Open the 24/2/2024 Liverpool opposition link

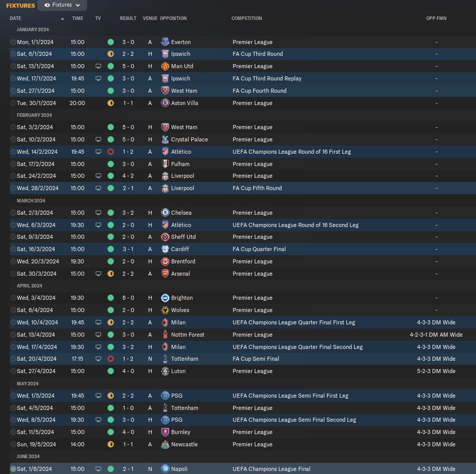pyautogui.click(x=182, y=176)
